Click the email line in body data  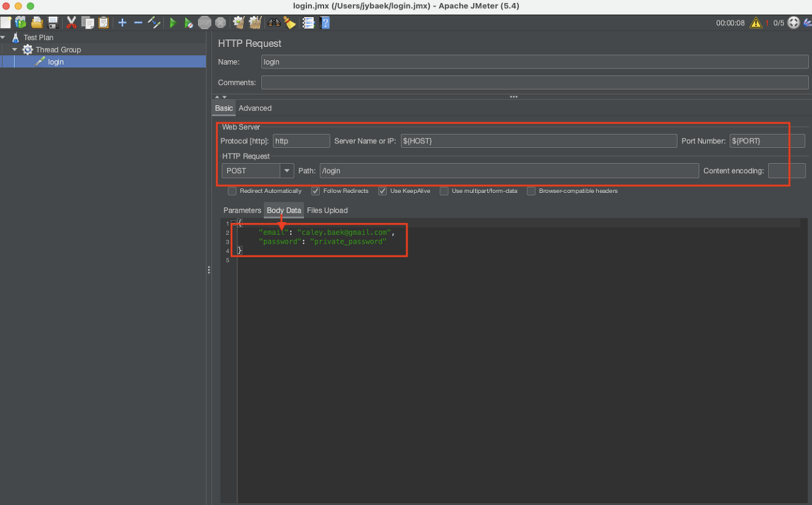pos(327,232)
